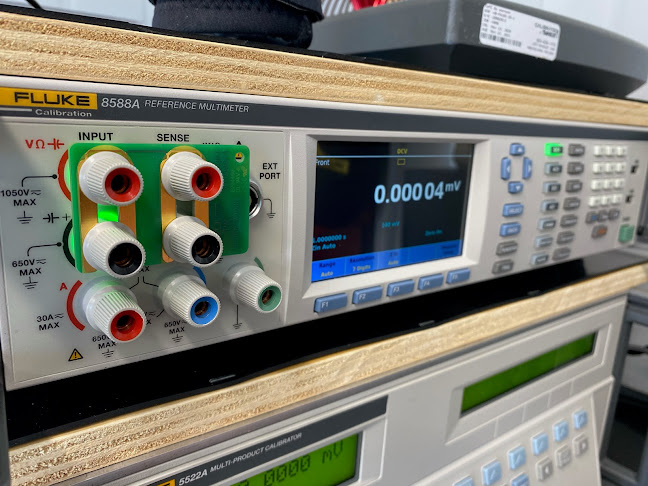This screenshot has width=648, height=486.
Task: Tap the illuminated green DCV function key
Action: (554, 150)
